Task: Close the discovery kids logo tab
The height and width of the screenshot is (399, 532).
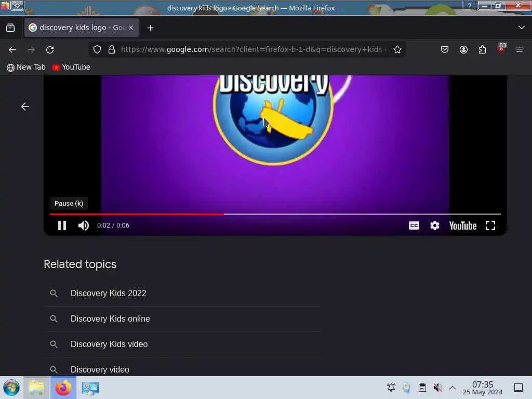Action: (131, 28)
